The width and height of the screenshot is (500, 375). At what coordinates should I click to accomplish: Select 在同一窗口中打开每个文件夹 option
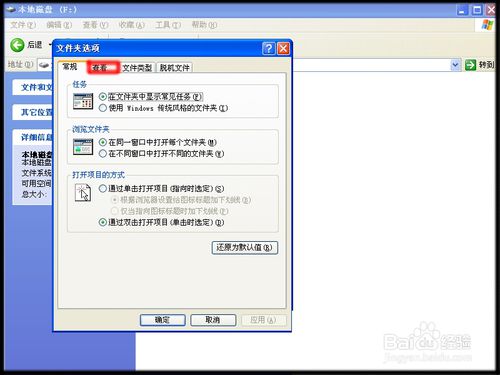click(158, 142)
